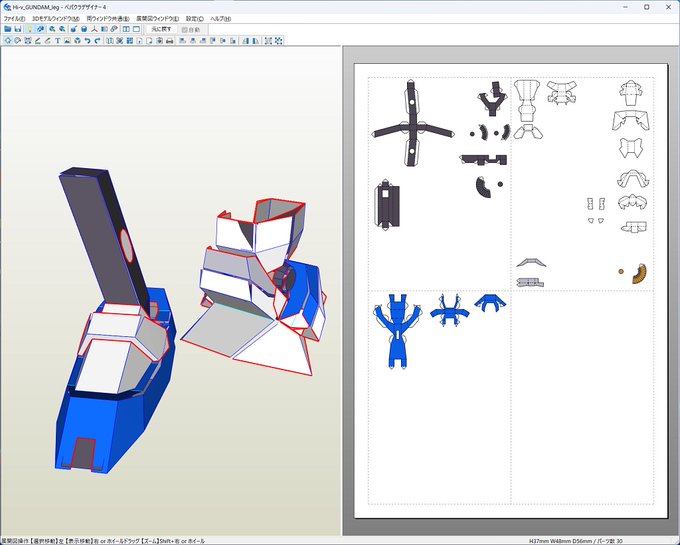Click the paint bucket icon in the top toolbar
Image resolution: width=680 pixels, height=545 pixels.
pyautogui.click(x=73, y=29)
